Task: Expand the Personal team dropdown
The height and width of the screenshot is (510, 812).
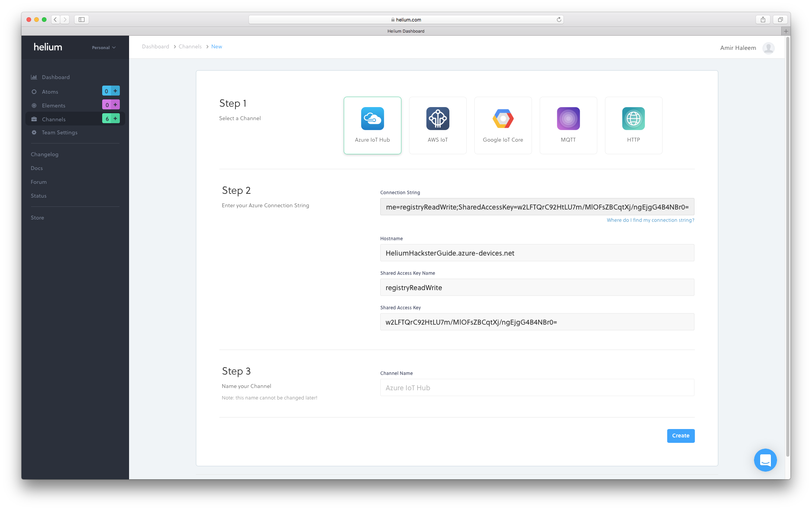Action: tap(104, 48)
